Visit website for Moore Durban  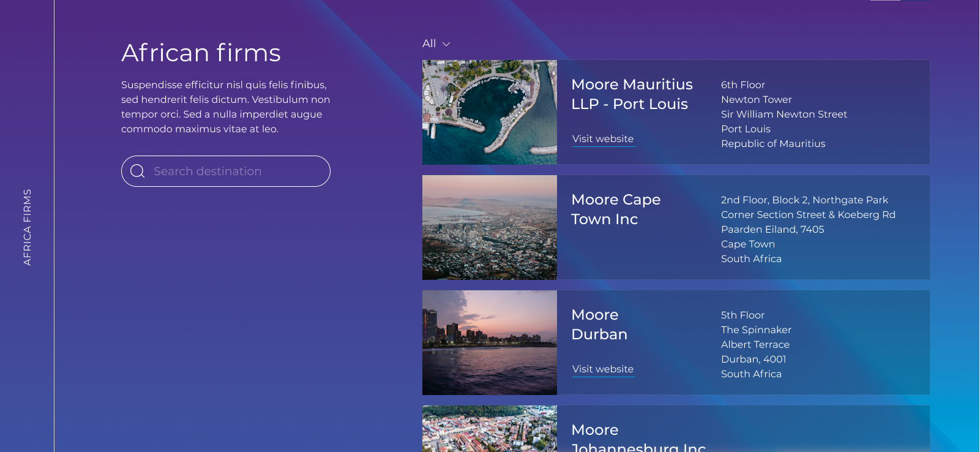(x=603, y=369)
